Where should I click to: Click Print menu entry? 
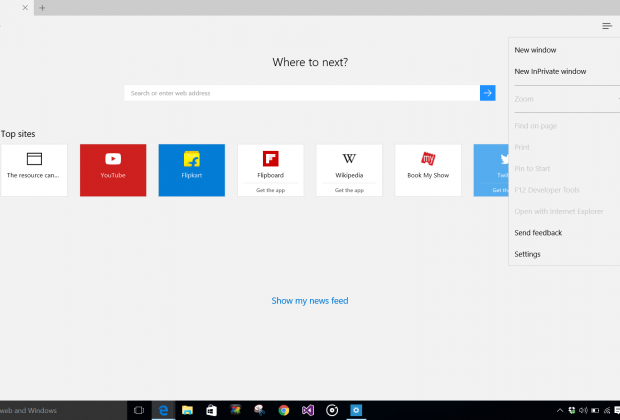click(522, 147)
